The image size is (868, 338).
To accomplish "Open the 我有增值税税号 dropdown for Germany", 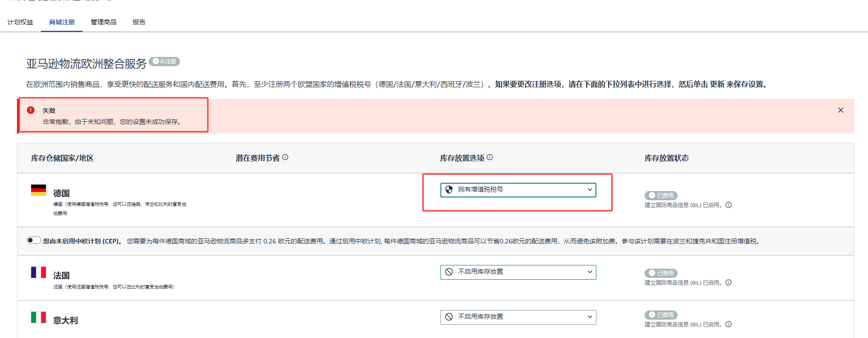I will pyautogui.click(x=518, y=190).
